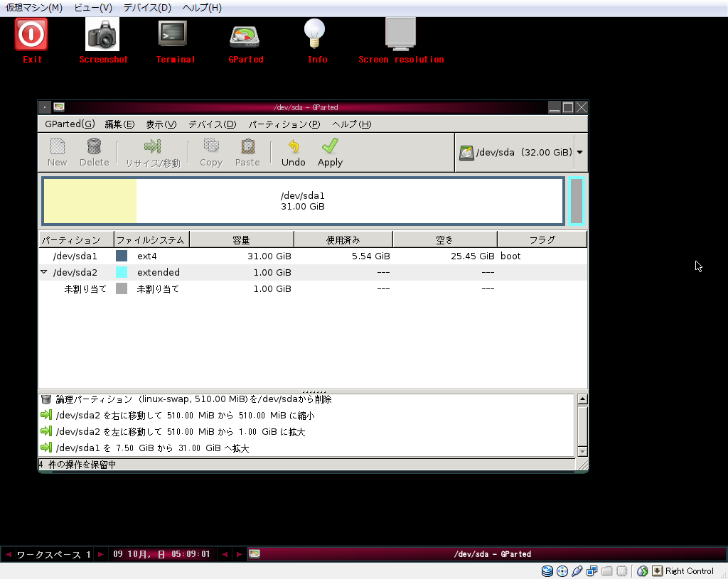Click the Copy toolbar icon

(x=211, y=153)
